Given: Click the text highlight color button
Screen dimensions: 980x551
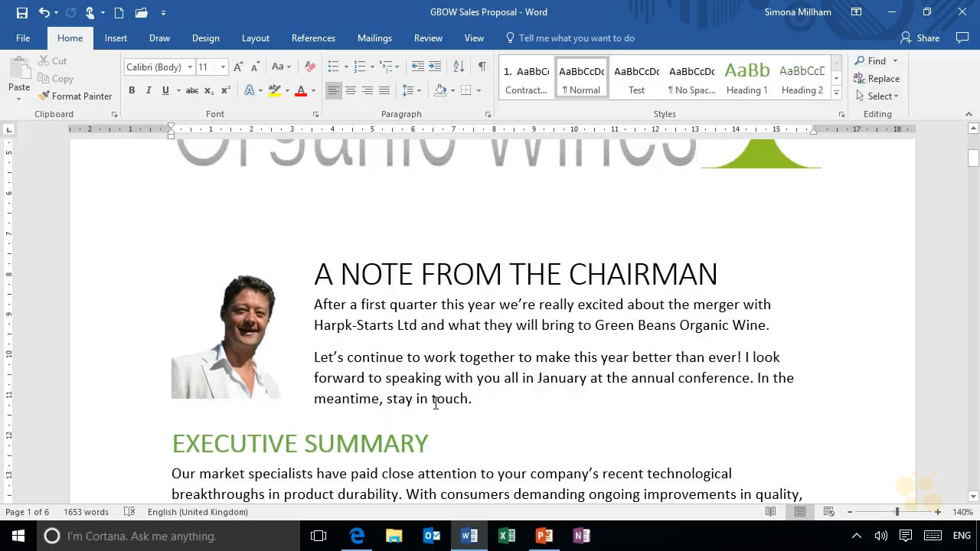Looking at the screenshot, I should [275, 90].
